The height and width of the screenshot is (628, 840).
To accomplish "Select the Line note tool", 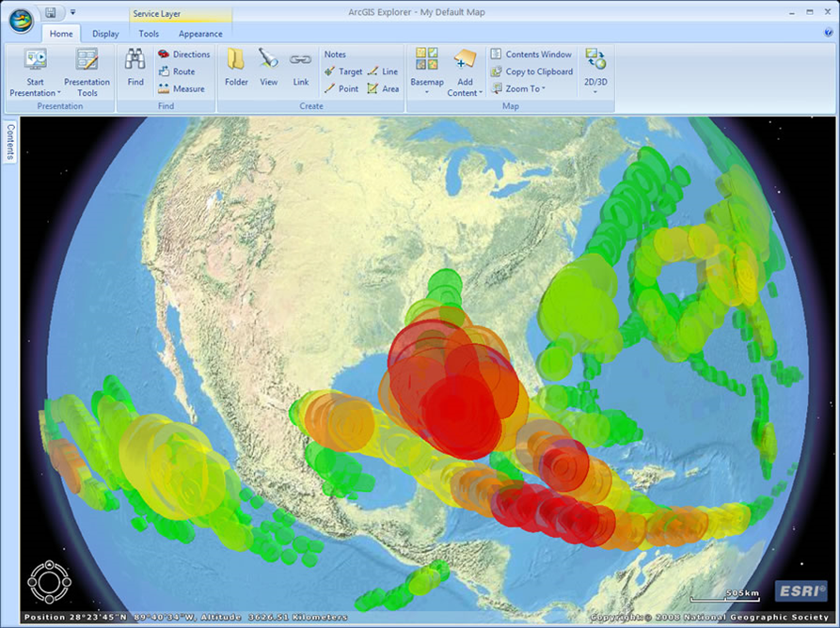I will (x=383, y=71).
